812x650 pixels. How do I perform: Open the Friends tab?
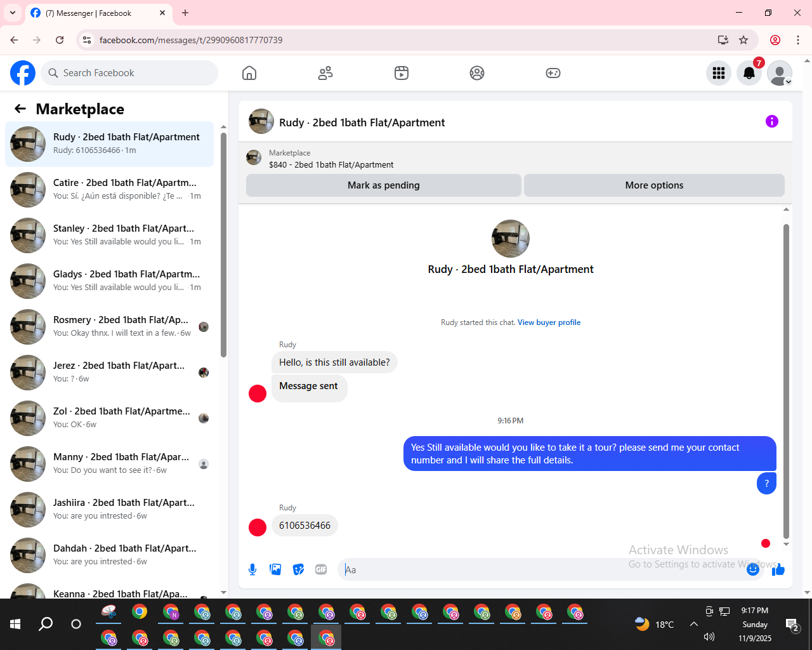[x=325, y=73]
